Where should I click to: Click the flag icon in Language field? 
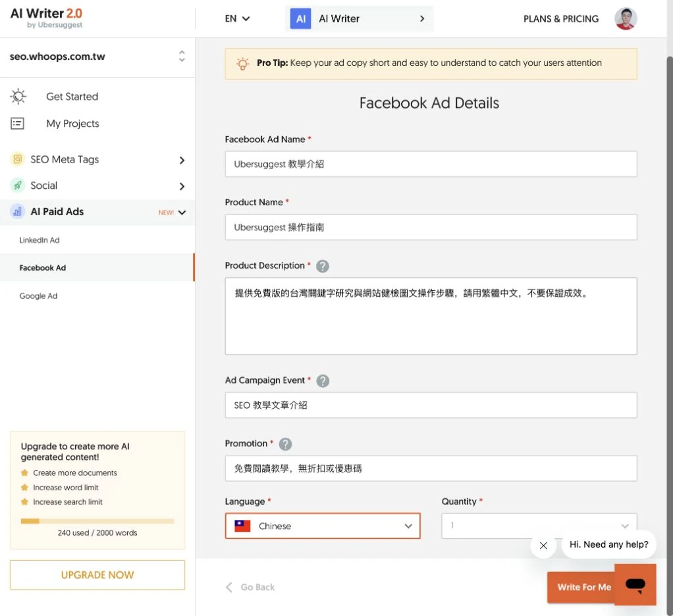click(x=242, y=526)
